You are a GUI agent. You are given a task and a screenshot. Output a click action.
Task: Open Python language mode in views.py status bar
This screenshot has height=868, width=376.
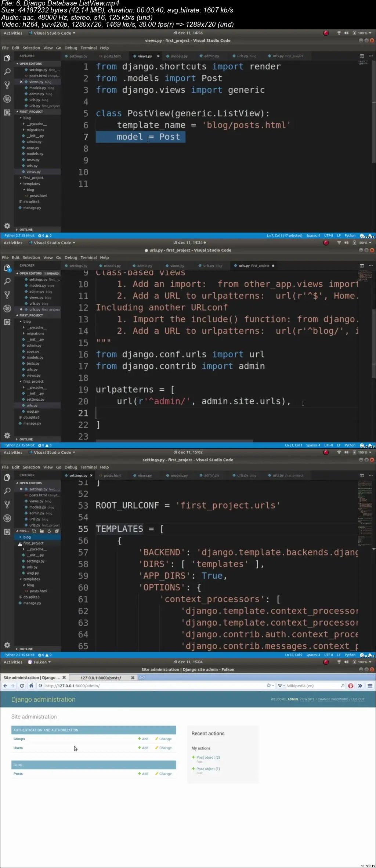coord(350,236)
